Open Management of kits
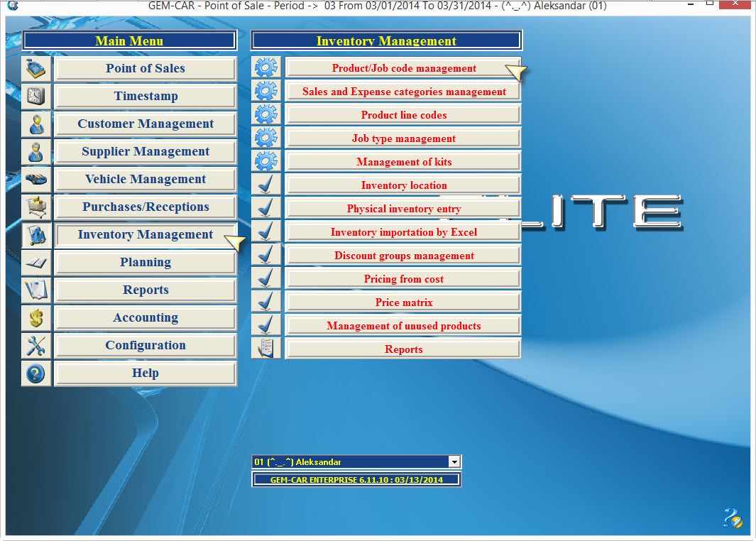 (x=403, y=162)
